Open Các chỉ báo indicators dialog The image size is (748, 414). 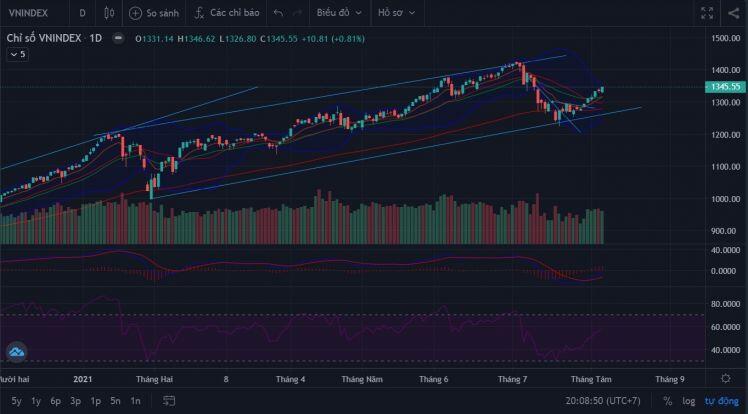pos(227,13)
